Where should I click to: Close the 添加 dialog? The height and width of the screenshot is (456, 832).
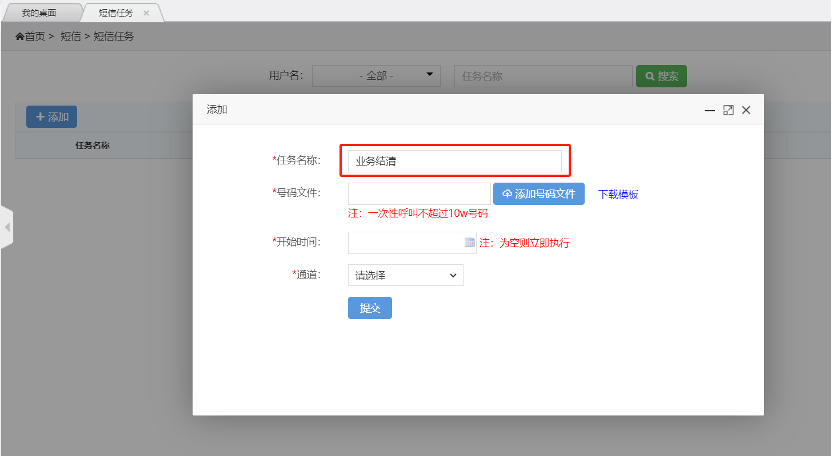pos(746,110)
